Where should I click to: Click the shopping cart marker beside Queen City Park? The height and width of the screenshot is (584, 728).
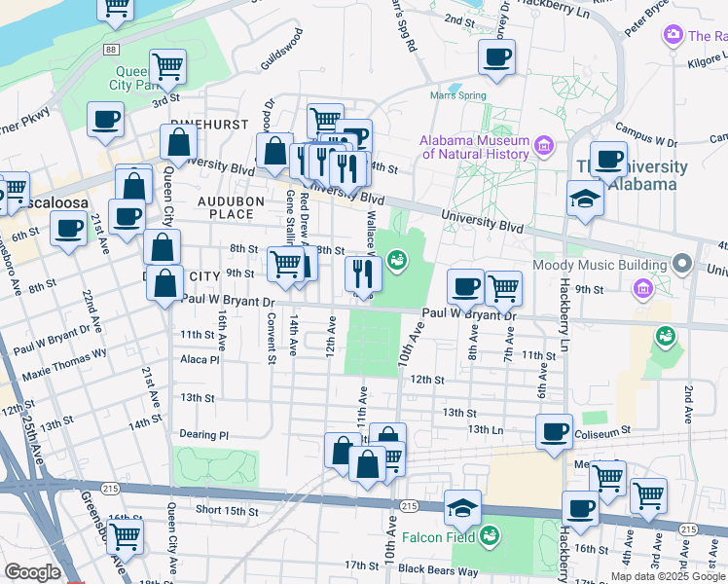tap(168, 70)
